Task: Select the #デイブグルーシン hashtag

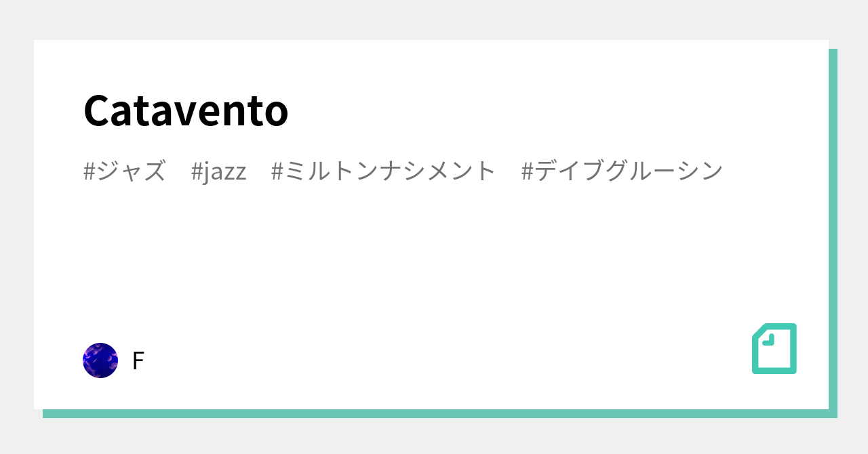Action: click(x=622, y=171)
